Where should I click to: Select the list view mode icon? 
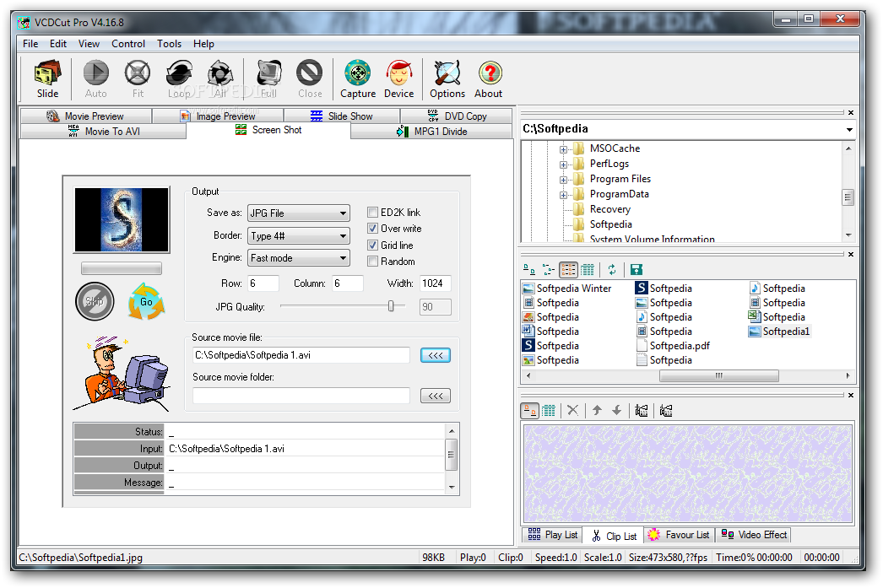568,270
